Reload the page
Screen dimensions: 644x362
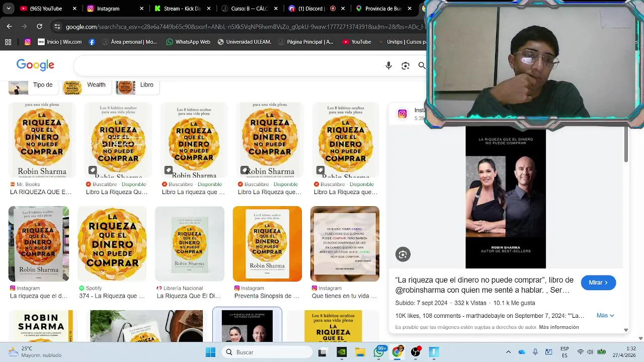(x=39, y=27)
